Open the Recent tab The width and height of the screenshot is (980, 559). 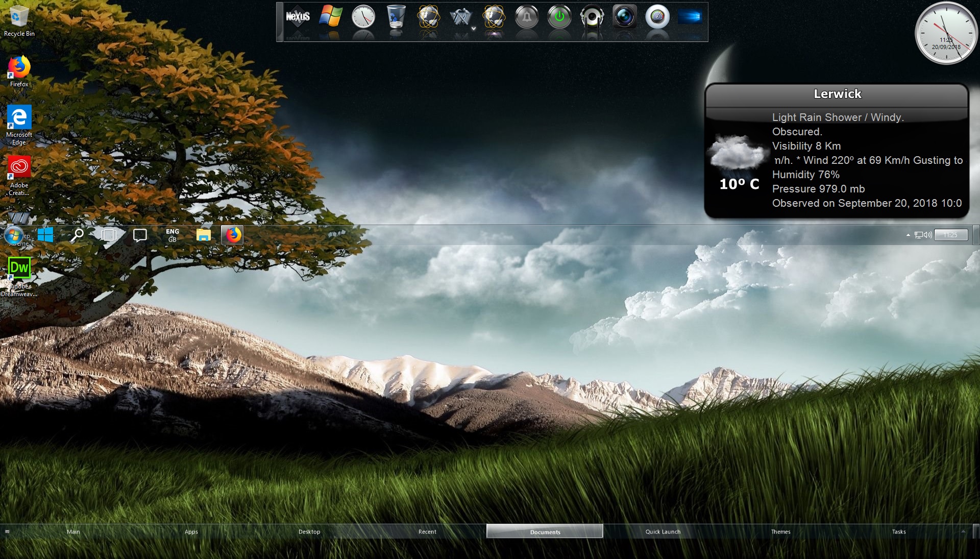tap(427, 531)
